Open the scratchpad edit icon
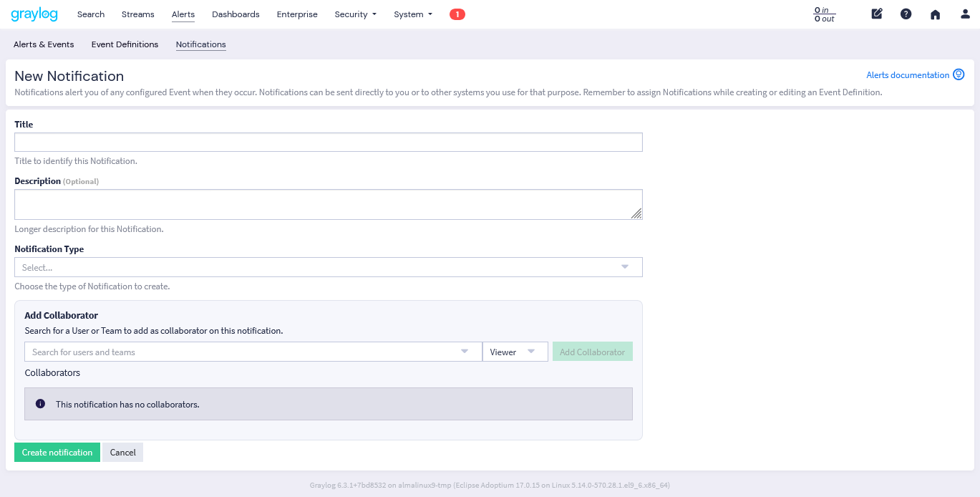Image resolution: width=980 pixels, height=497 pixels. tap(877, 14)
